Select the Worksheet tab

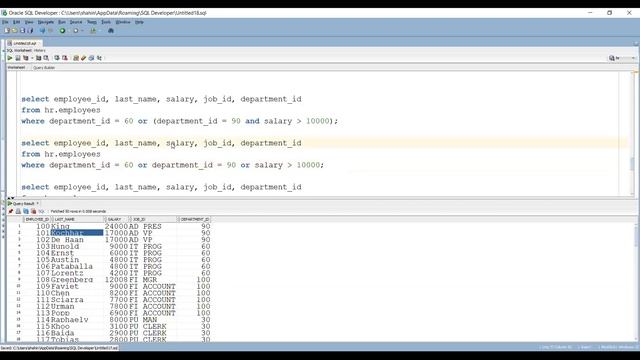tap(16, 67)
